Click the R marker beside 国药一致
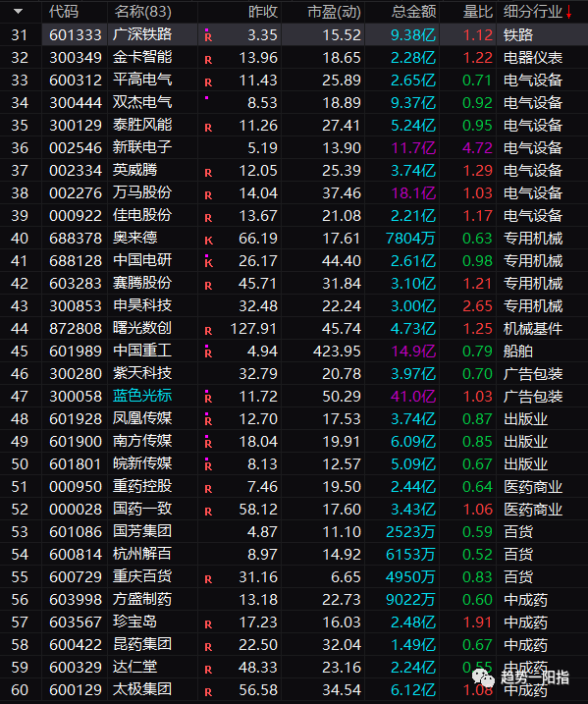 (x=208, y=512)
